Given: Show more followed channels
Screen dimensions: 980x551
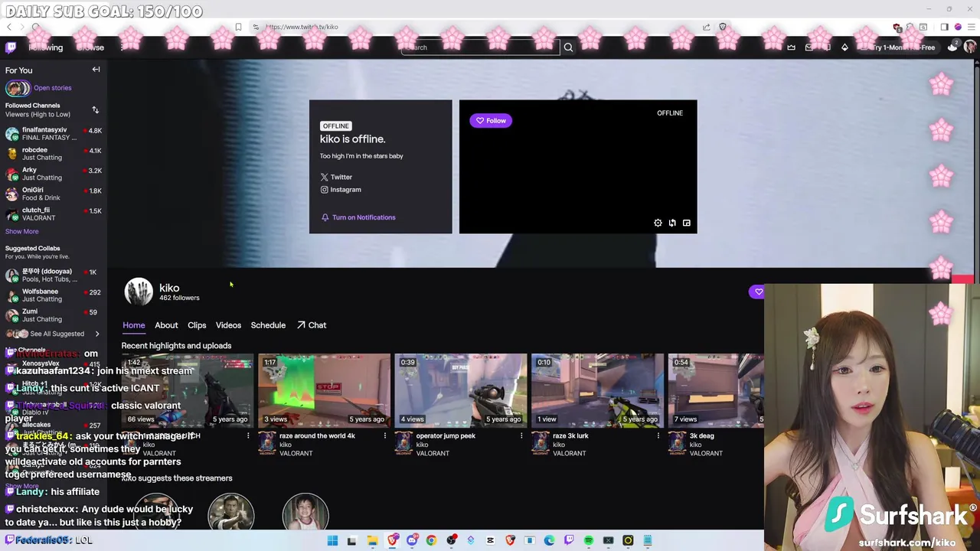Looking at the screenshot, I should pyautogui.click(x=21, y=231).
